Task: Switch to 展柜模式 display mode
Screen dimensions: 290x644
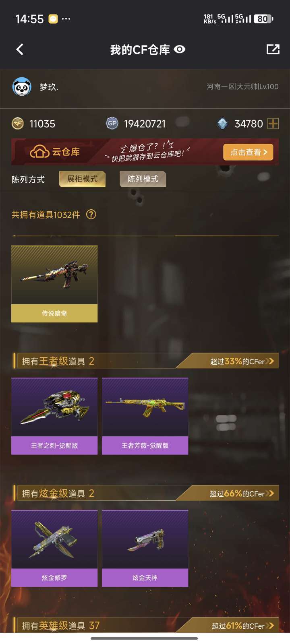Action: click(x=82, y=179)
